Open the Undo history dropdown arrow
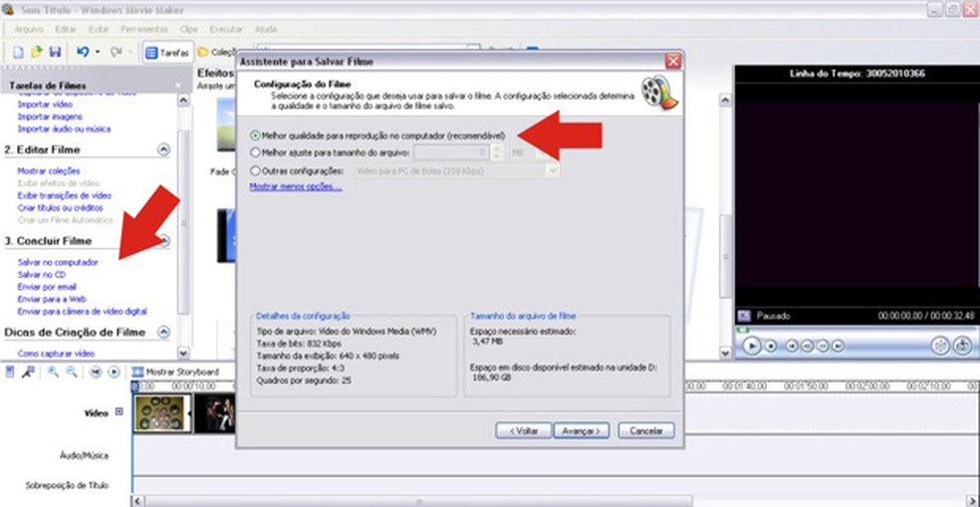Viewport: 980px width, 507px height. [98, 53]
